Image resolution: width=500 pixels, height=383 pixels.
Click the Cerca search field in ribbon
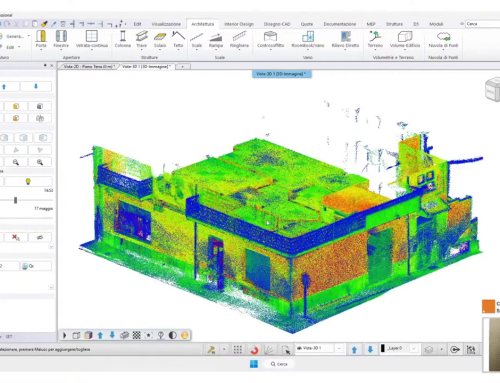coord(482,24)
